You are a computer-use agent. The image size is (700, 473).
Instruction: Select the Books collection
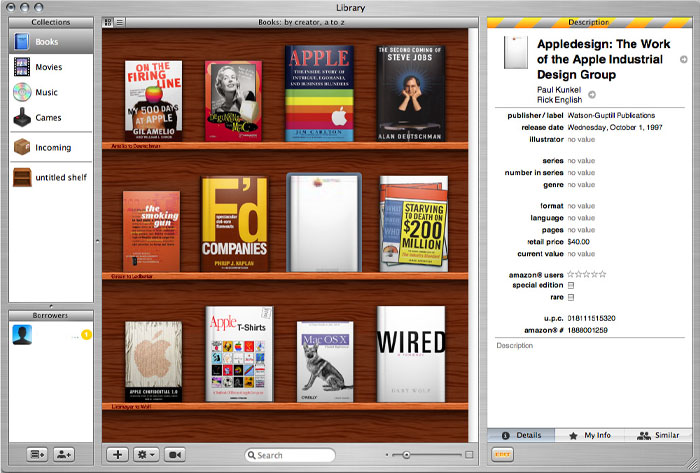pyautogui.click(x=51, y=41)
